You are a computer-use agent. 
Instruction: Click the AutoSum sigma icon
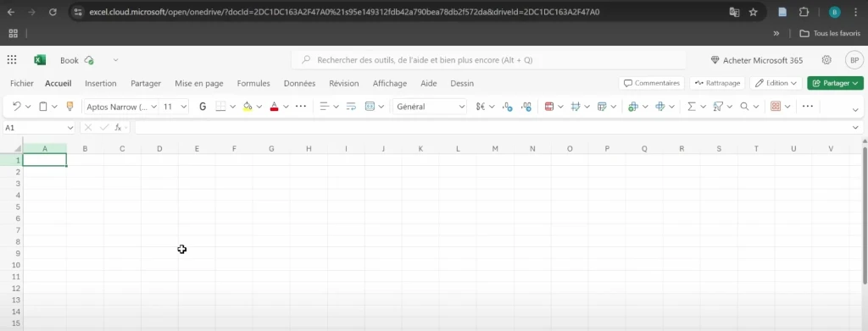(692, 107)
